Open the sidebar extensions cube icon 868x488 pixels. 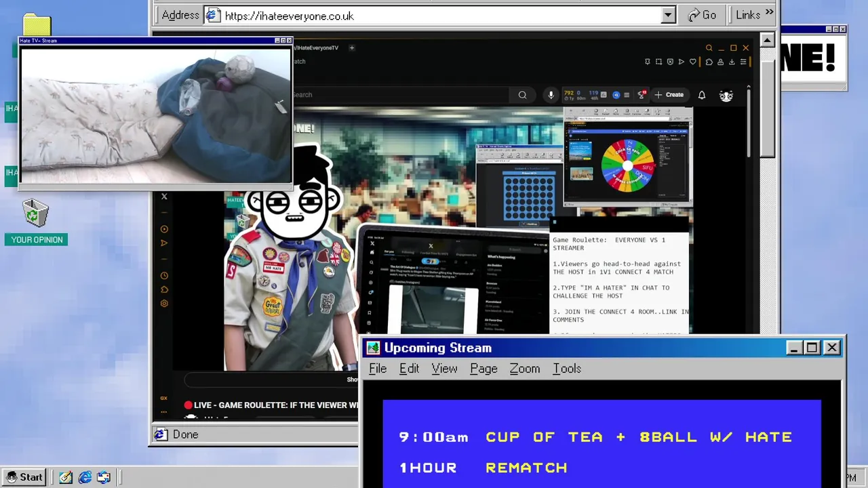[x=164, y=290]
